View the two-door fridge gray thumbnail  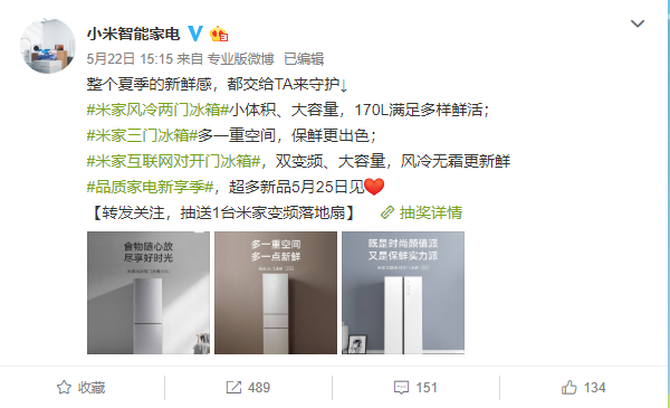pos(148,293)
